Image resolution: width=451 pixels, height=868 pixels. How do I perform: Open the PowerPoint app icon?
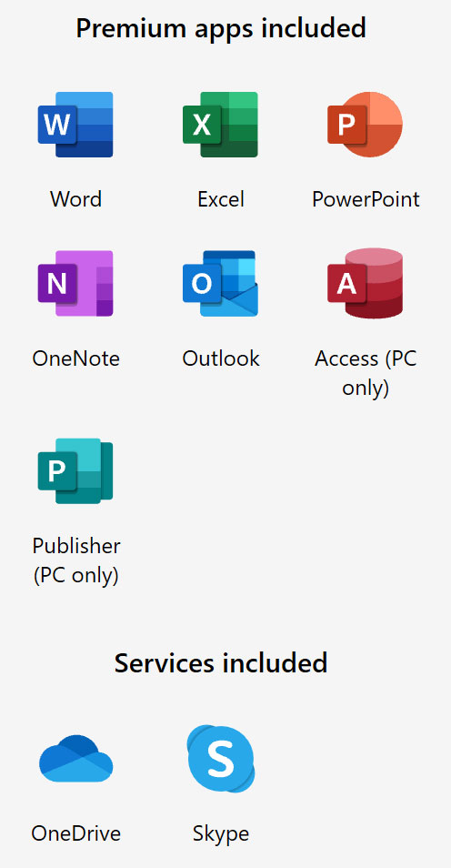tap(366, 125)
